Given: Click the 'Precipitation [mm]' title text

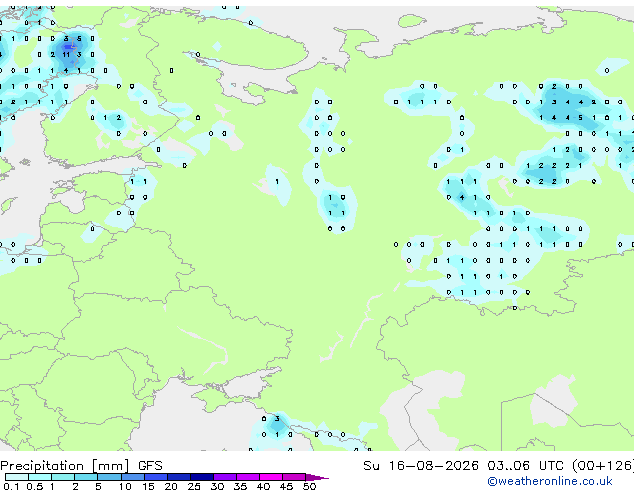Looking at the screenshot, I should point(65,466).
